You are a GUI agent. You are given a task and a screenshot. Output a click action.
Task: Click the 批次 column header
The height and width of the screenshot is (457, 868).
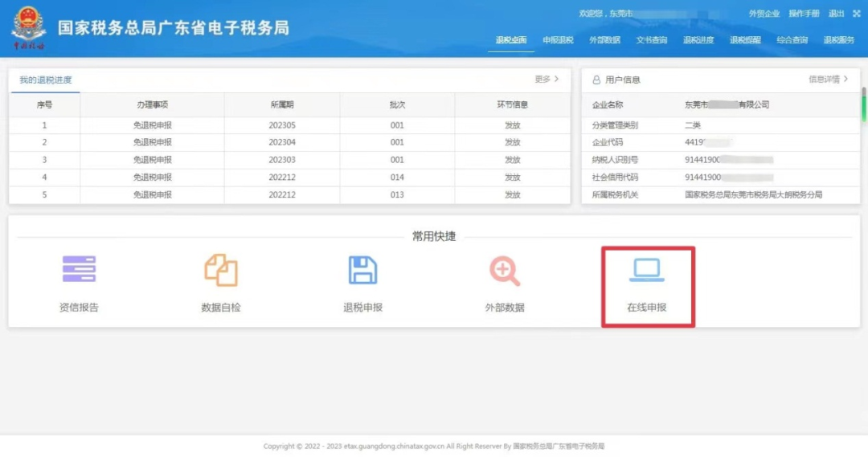397,104
